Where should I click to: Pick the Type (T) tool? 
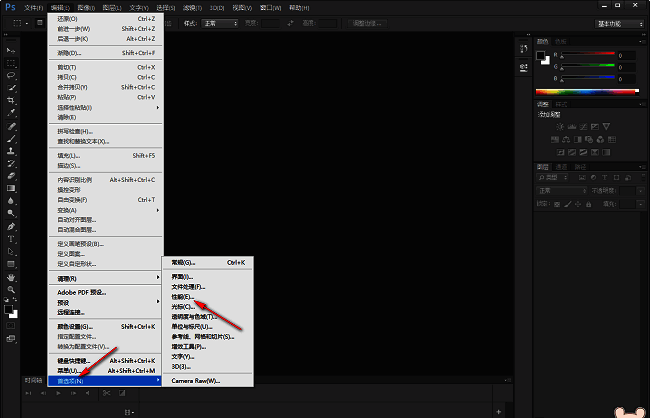tap(11, 239)
